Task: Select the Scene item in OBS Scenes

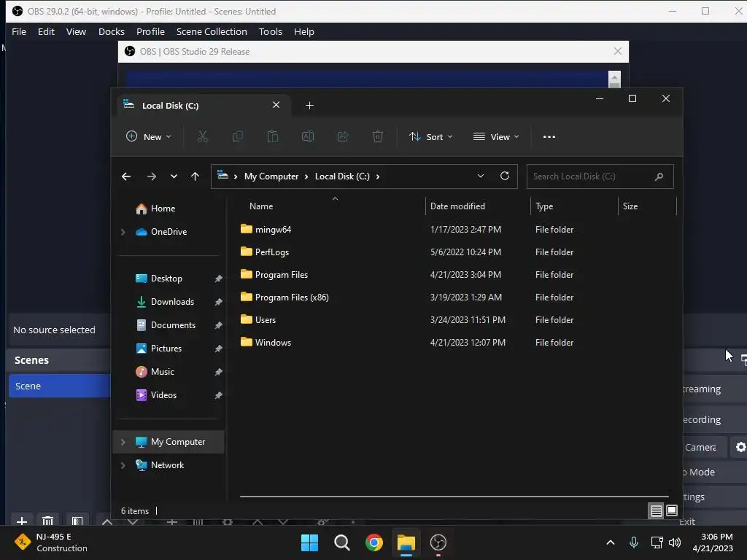Action: point(59,386)
